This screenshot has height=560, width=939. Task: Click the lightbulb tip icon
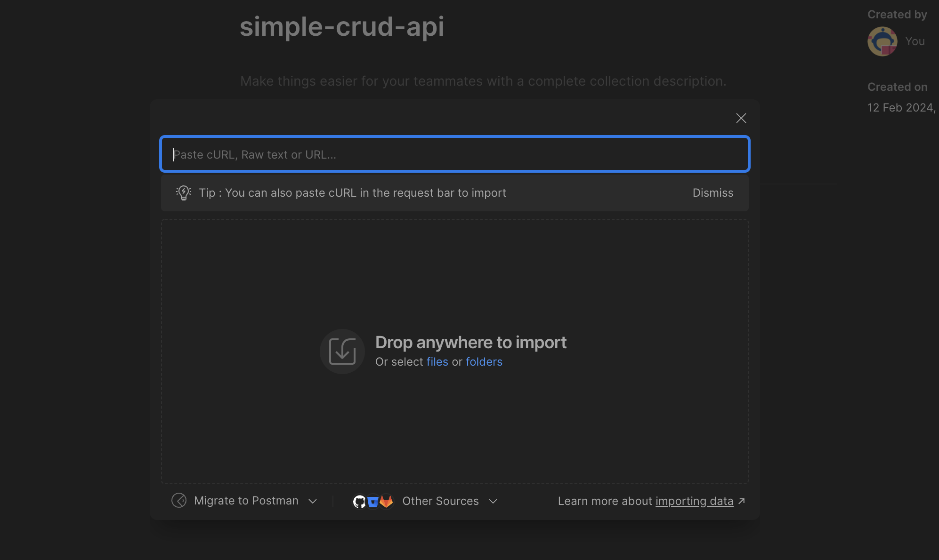click(x=183, y=193)
